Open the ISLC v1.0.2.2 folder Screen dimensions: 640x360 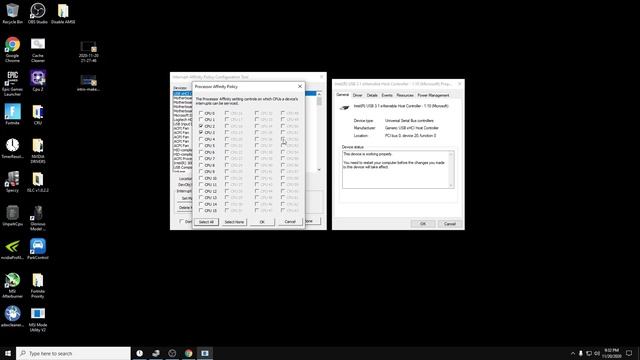[38, 182]
